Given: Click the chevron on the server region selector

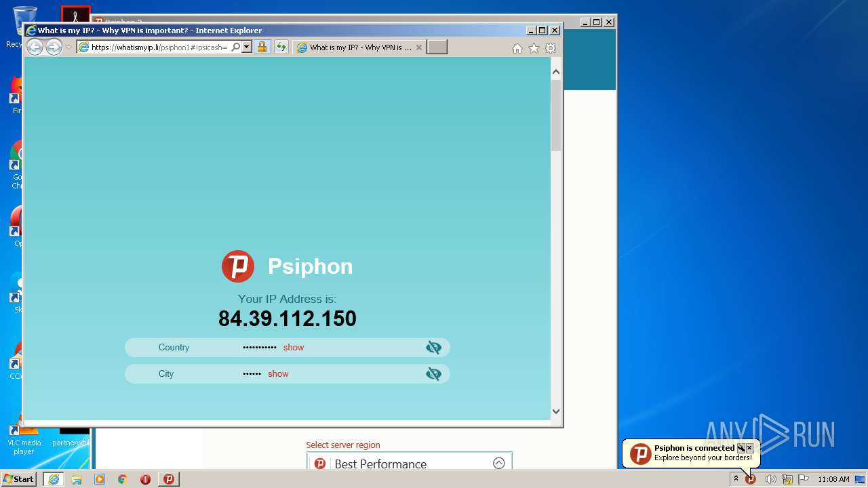Looking at the screenshot, I should 499,464.
